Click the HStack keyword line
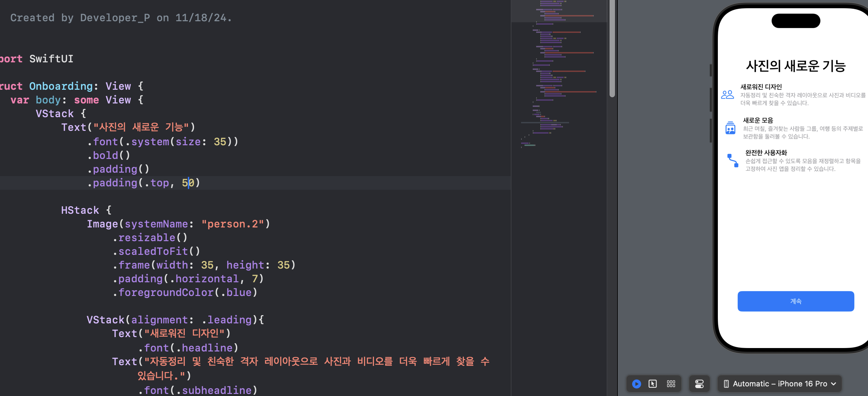Screen dimensions: 868x396 tap(80, 210)
